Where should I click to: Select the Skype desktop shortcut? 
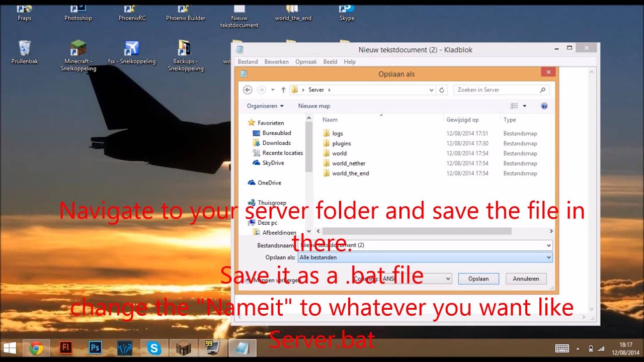tap(347, 13)
